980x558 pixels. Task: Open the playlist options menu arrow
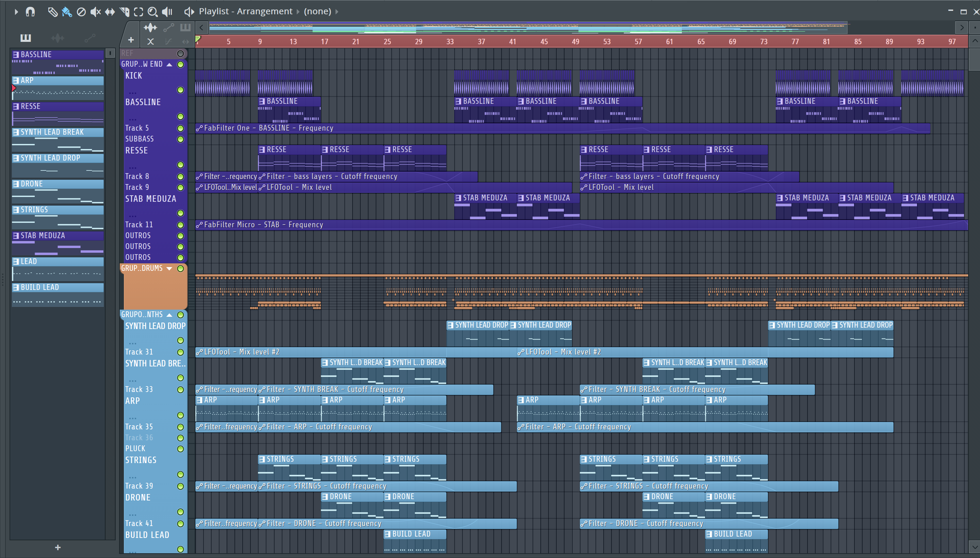[16, 12]
